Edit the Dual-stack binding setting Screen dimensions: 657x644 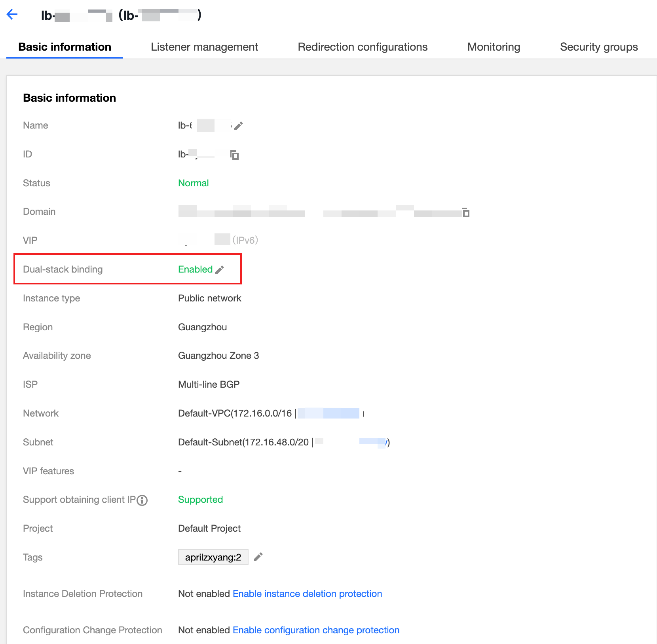[x=220, y=270]
